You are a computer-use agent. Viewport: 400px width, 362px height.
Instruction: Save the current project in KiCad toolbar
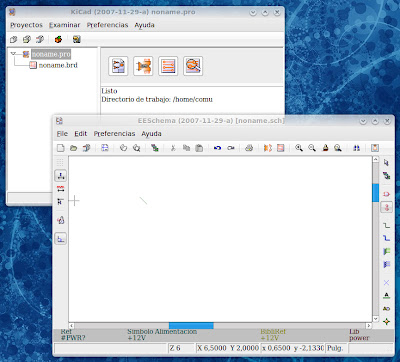click(40, 40)
